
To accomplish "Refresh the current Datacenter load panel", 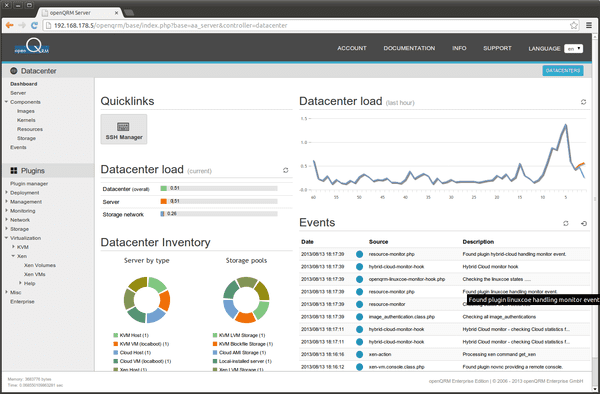I will [285, 170].
